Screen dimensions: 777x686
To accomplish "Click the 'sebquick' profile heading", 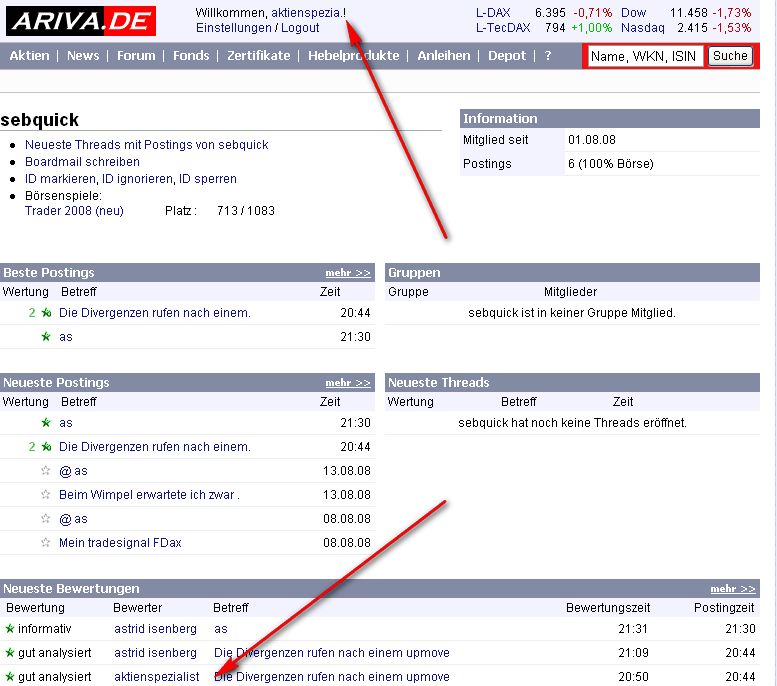I will pos(40,120).
